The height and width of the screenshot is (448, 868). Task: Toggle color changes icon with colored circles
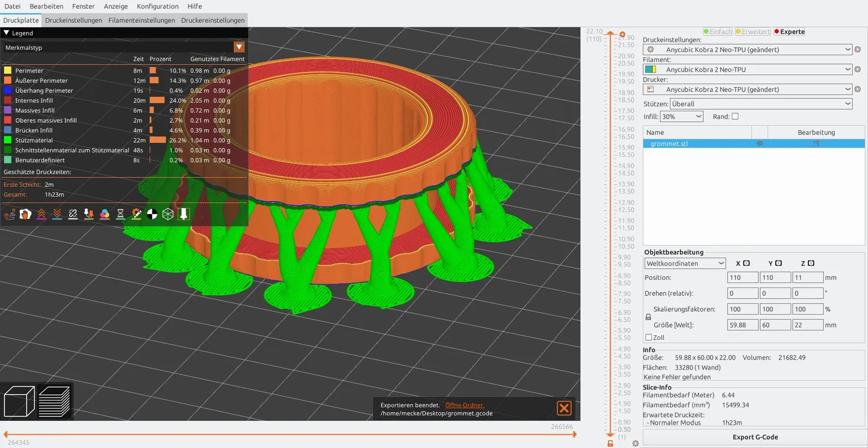[x=105, y=214]
